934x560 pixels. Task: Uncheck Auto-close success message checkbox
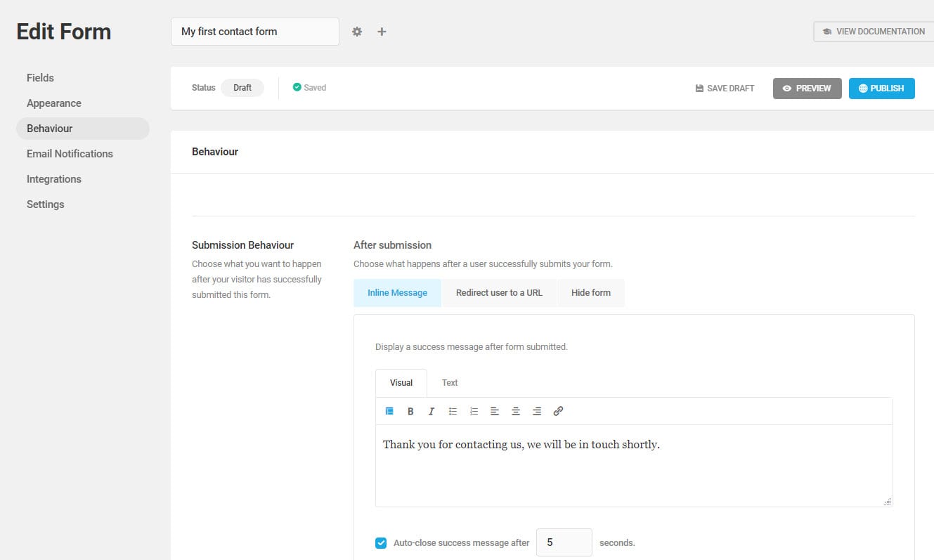tap(381, 543)
